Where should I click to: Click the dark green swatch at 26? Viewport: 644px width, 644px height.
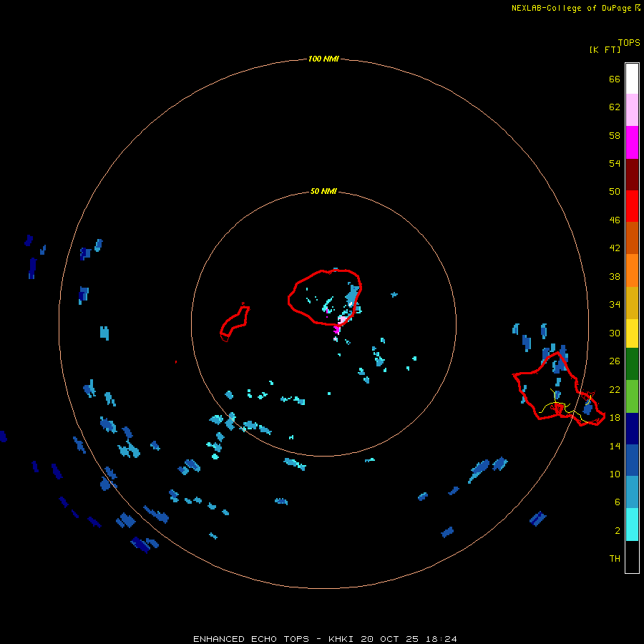(x=632, y=364)
